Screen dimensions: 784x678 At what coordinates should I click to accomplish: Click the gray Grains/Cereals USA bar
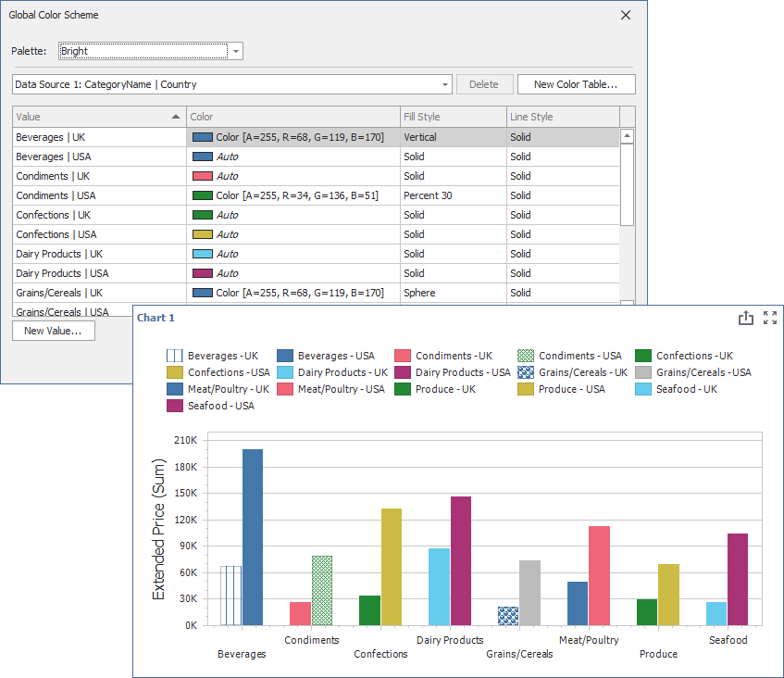coord(530,593)
